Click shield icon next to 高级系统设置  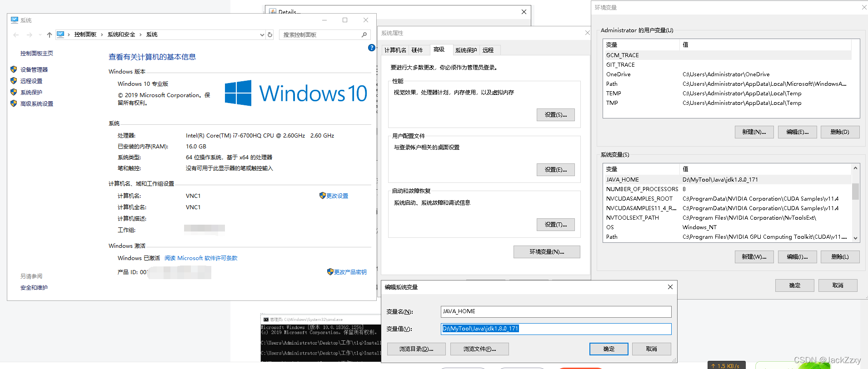click(x=14, y=103)
